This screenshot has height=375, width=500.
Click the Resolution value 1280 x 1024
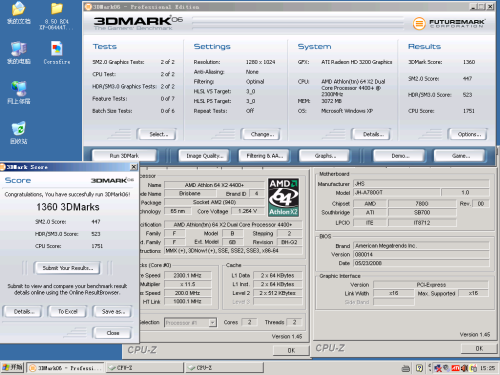click(260, 62)
